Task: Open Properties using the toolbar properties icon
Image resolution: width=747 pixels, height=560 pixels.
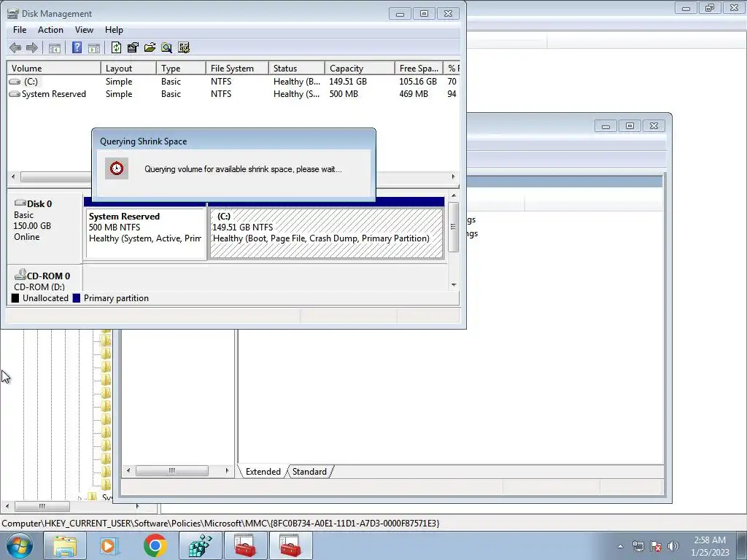Action: (133, 47)
